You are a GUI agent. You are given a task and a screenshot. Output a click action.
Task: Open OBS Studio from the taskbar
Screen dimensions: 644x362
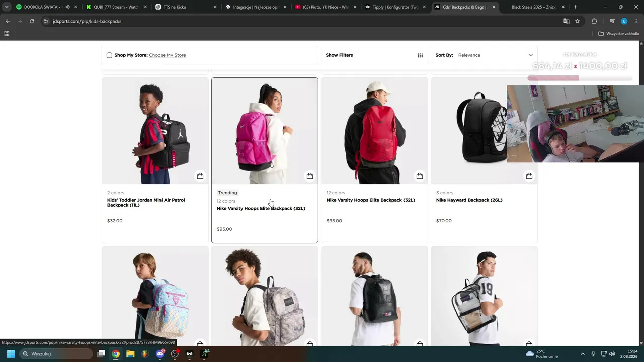pos(175,354)
